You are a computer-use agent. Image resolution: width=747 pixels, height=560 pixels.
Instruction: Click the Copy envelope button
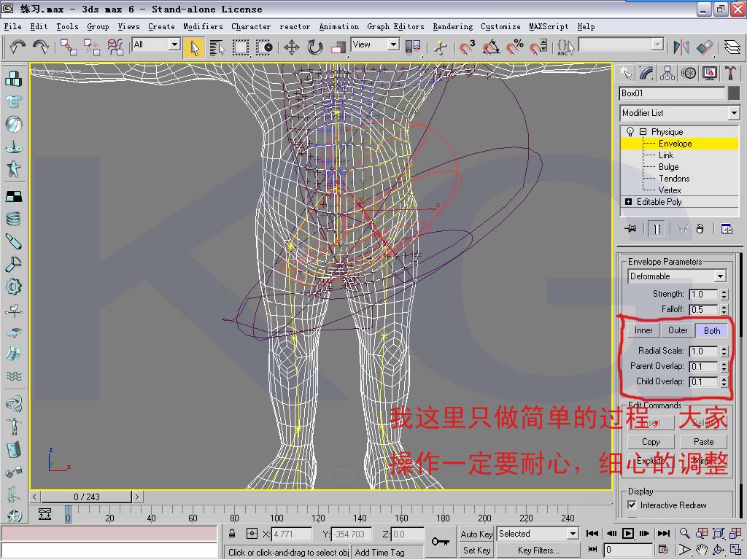(650, 441)
